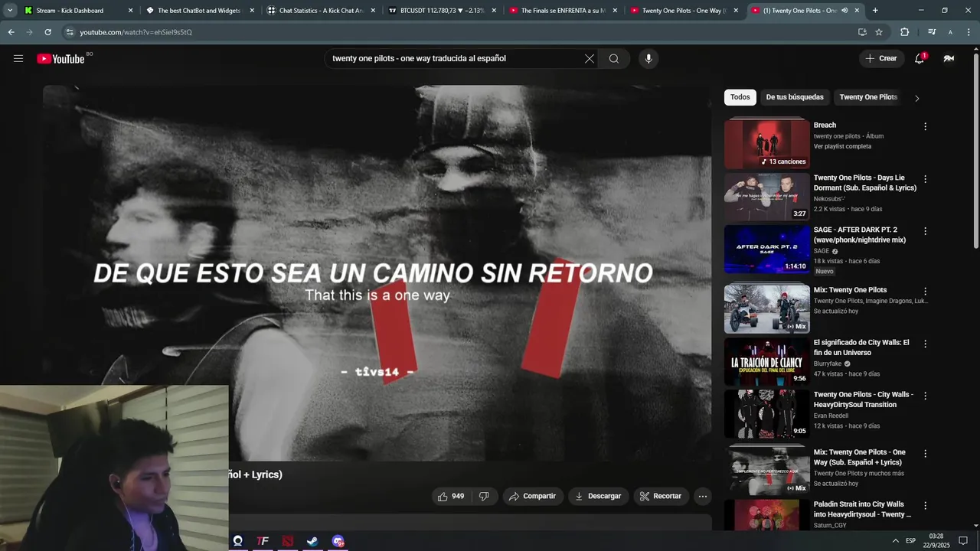980x551 pixels.
Task: Open the YouTube guide hamburger menu
Action: (18, 58)
